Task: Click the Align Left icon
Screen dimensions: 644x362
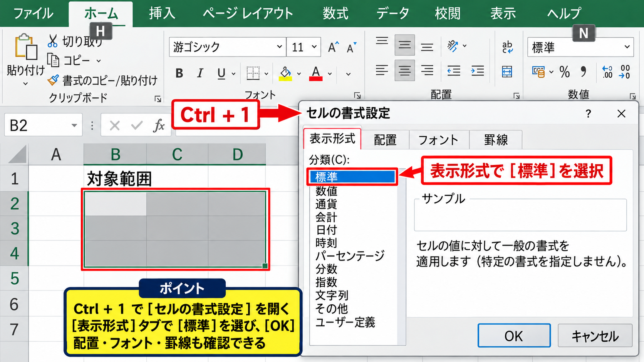Action: (382, 70)
